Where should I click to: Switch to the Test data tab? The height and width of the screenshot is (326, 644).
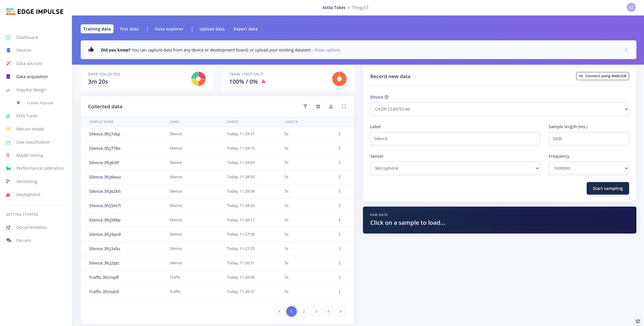coord(129,29)
